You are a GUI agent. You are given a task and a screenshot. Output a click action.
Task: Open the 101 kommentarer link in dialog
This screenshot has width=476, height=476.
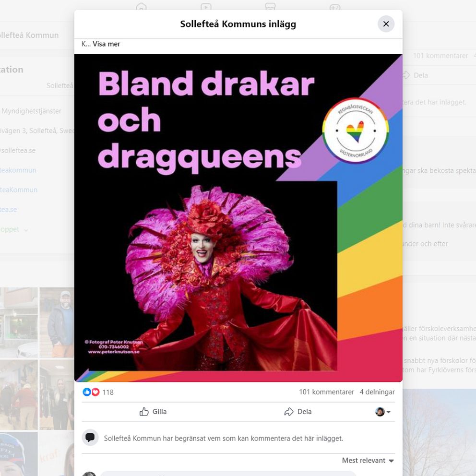(x=326, y=392)
